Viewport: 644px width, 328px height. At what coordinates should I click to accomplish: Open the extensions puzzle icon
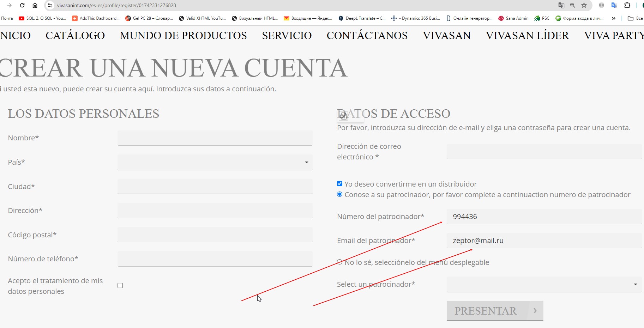coord(627,5)
